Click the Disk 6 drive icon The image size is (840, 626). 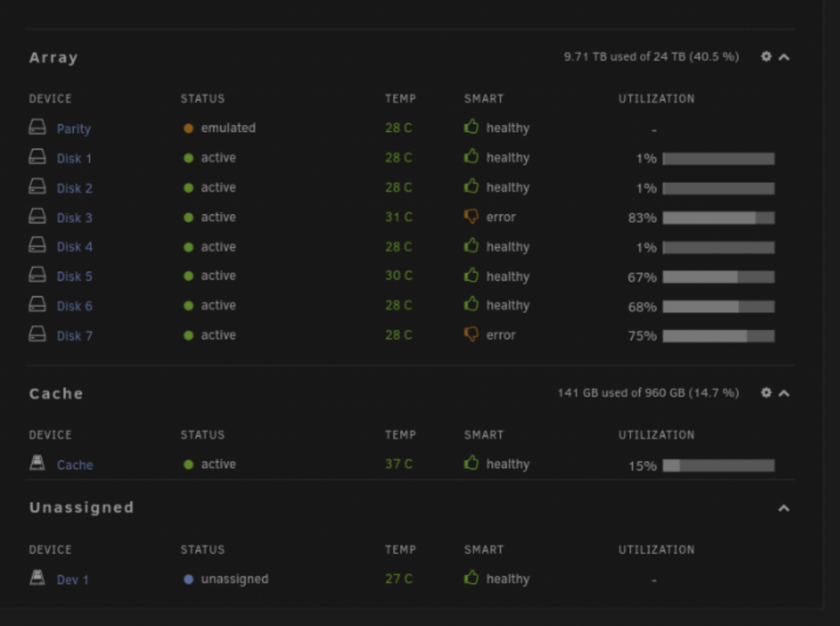tap(37, 304)
